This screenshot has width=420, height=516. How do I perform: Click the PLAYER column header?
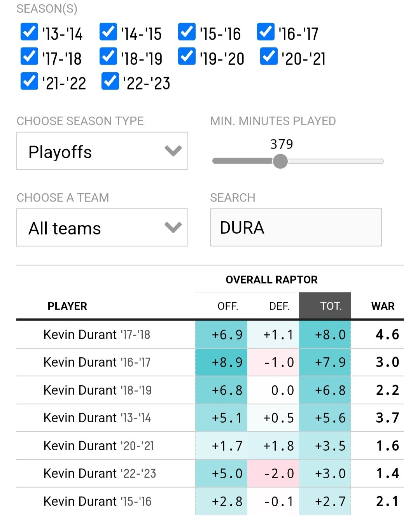coord(67,306)
